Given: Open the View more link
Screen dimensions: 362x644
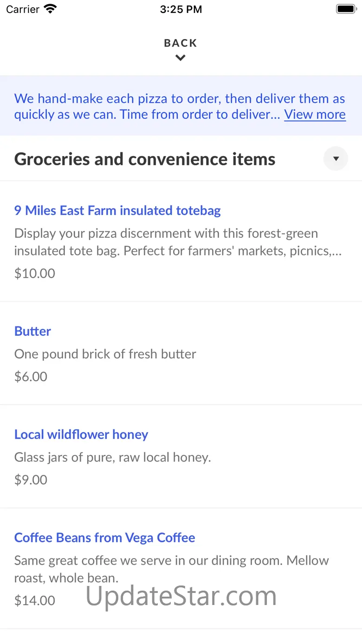Looking at the screenshot, I should pos(315,114).
